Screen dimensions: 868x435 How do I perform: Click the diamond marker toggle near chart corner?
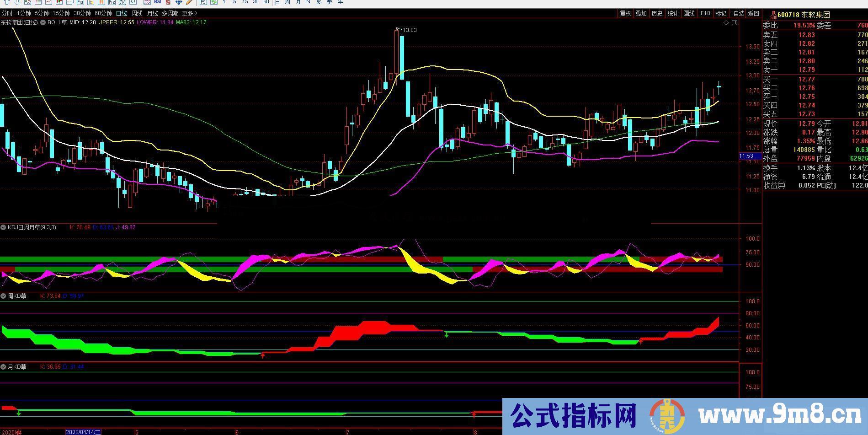(x=726, y=22)
